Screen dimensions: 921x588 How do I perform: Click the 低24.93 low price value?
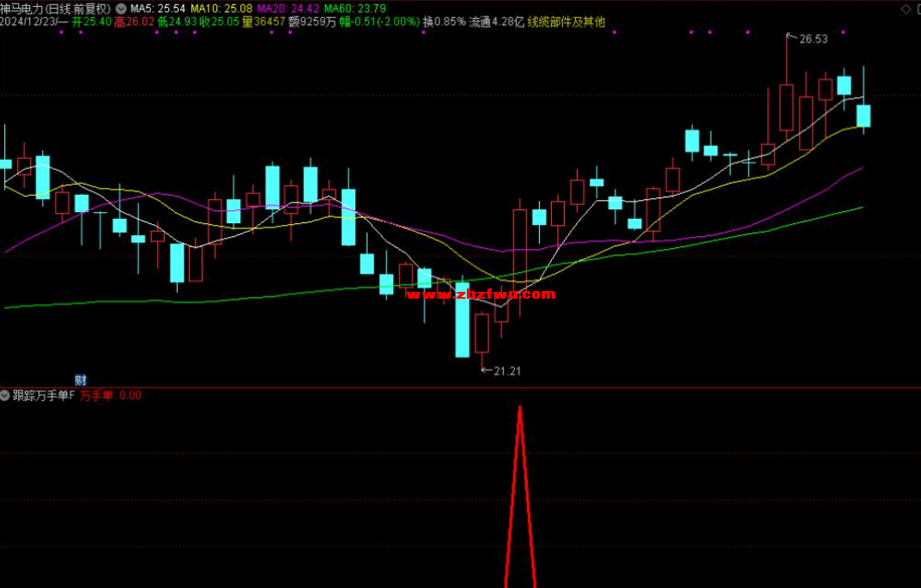(177, 21)
